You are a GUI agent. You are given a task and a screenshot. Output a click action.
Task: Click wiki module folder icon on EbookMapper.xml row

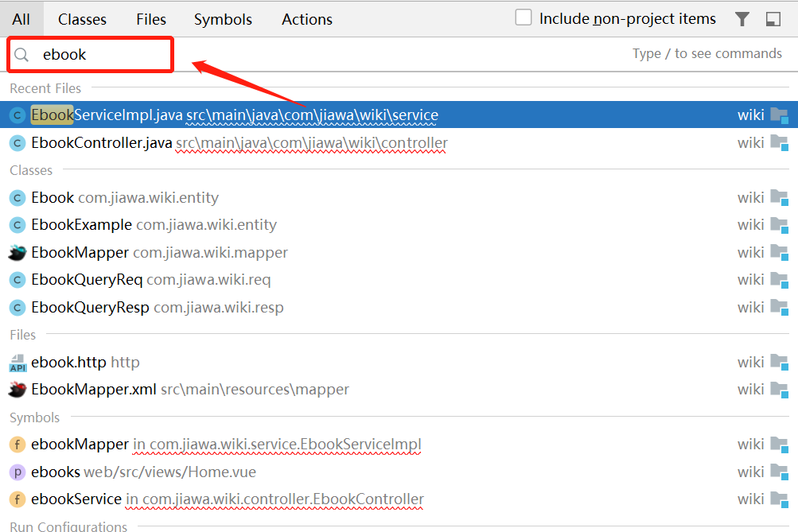pos(779,390)
